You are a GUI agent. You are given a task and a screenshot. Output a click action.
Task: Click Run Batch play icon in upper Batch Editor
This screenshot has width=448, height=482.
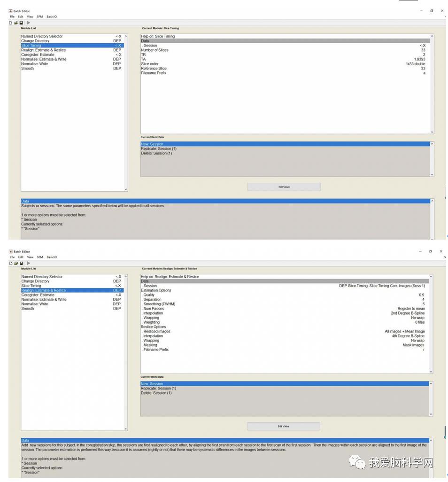28,23
